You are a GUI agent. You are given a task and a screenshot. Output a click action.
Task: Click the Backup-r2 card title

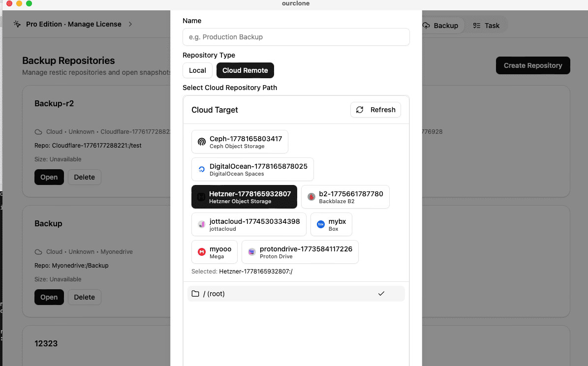54,103
